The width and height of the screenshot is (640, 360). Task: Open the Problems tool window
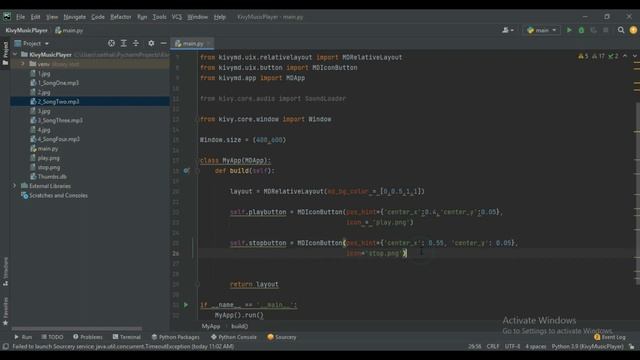tap(88, 337)
